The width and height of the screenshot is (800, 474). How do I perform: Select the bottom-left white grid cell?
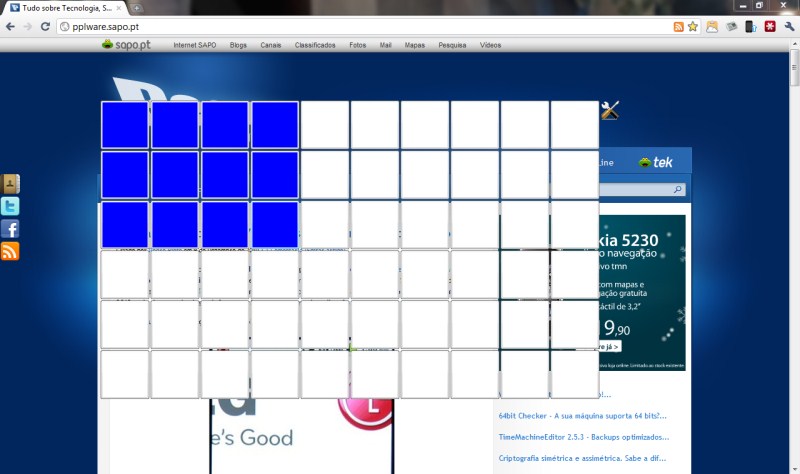[x=124, y=375]
